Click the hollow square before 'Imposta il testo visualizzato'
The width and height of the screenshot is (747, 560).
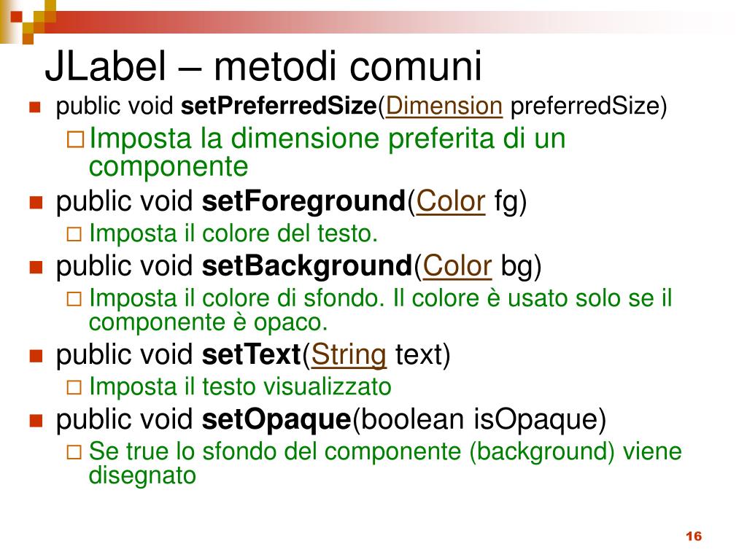point(74,388)
